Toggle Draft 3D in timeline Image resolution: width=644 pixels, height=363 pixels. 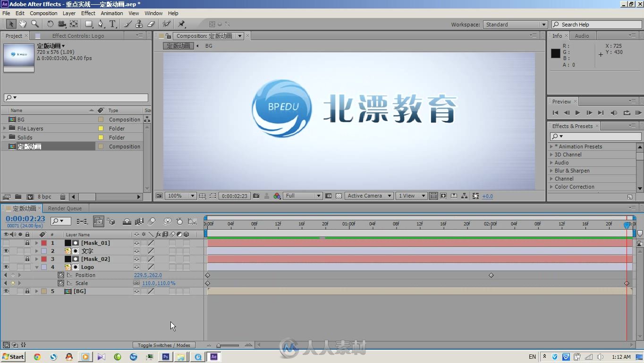pos(111,221)
